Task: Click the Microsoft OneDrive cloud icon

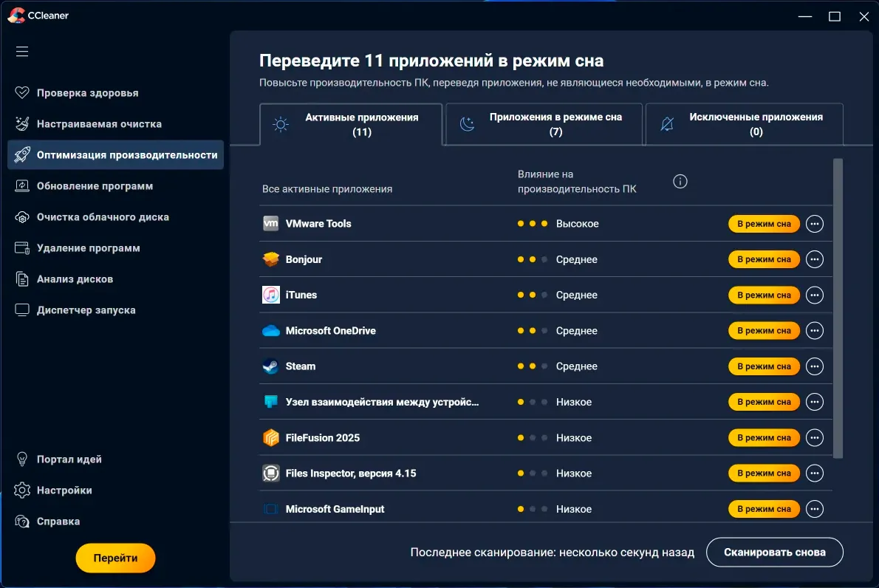Action: pos(271,331)
